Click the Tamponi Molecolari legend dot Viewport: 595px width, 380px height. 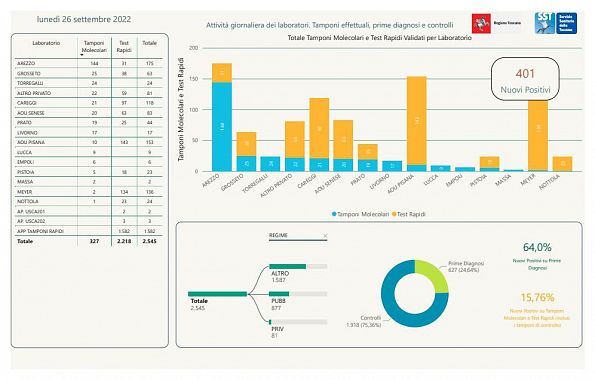pos(334,214)
